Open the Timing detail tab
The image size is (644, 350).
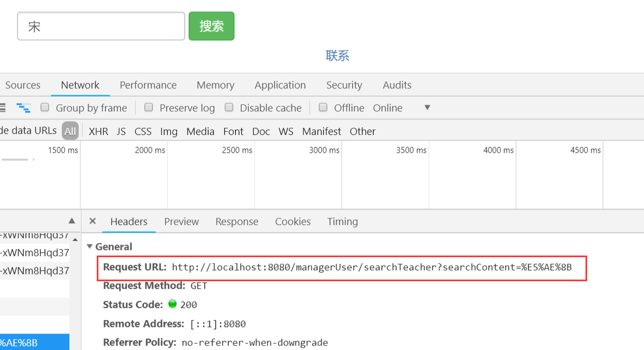[x=343, y=222]
